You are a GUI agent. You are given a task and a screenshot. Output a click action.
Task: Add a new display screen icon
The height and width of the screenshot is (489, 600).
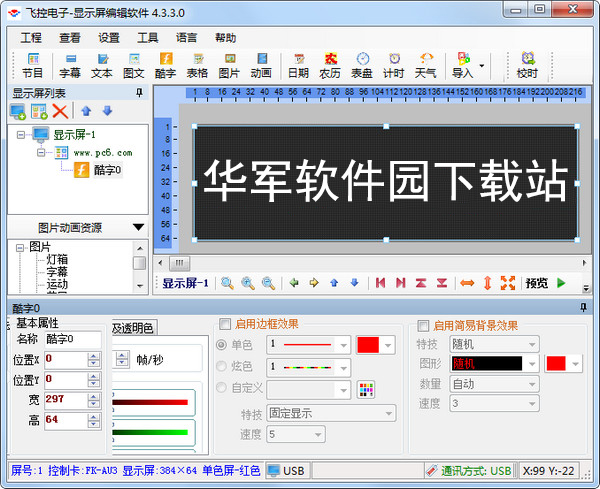(18, 111)
